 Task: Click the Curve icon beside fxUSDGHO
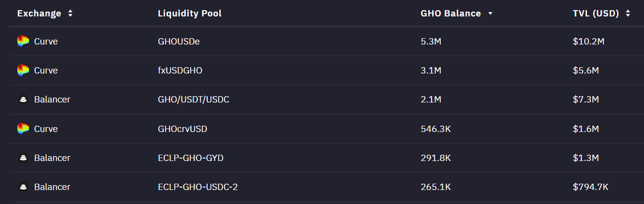(23, 71)
